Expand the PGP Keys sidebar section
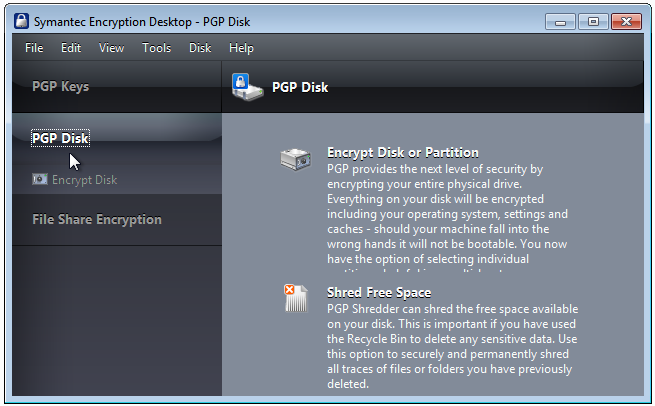655x406 pixels. pos(61,87)
